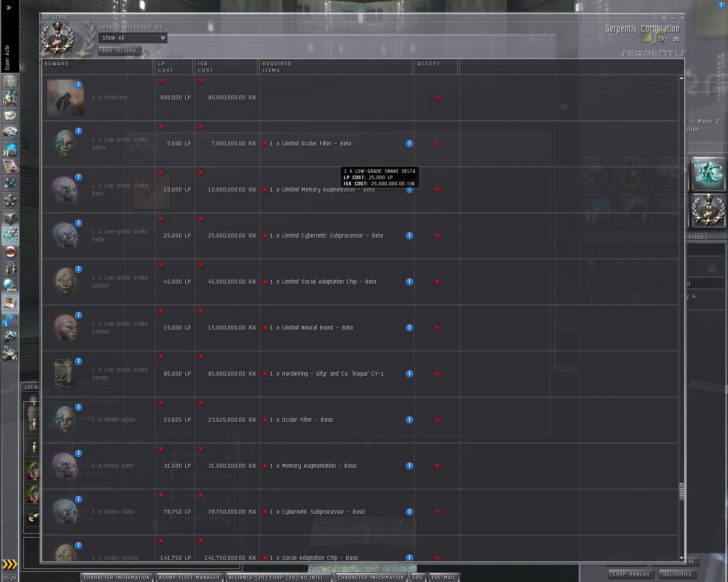Open the People and Places magnifier icon
This screenshot has height=582, width=728.
[x=10, y=98]
